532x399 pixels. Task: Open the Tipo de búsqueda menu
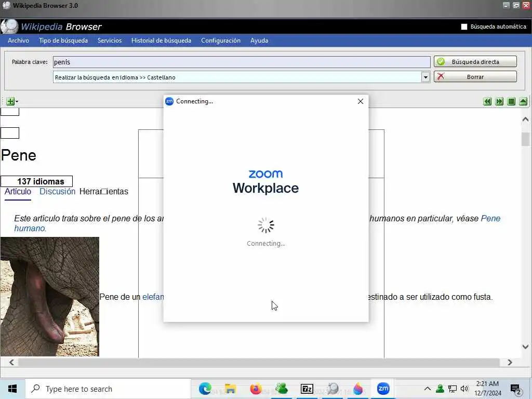63,41
